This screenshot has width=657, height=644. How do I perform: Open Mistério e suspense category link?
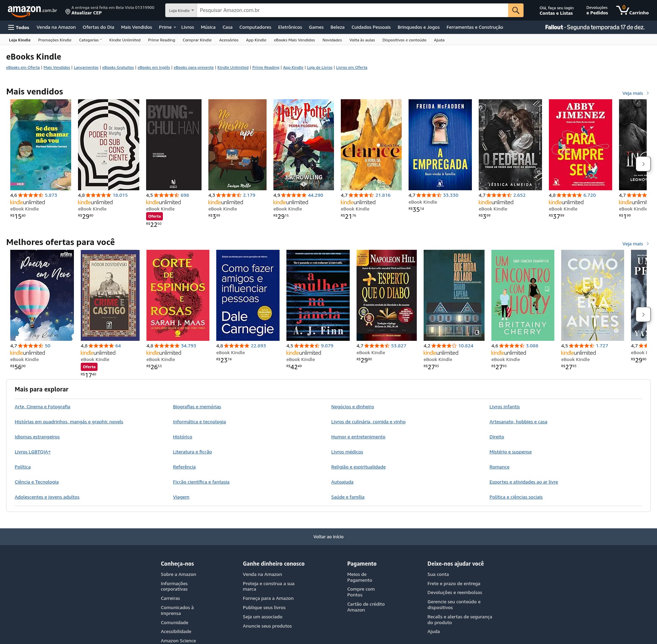coord(511,452)
